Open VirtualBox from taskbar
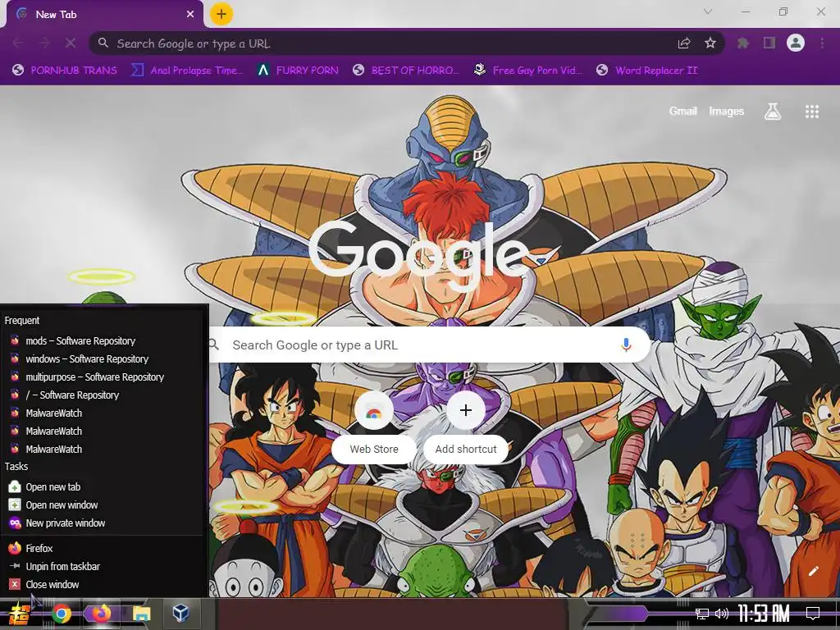Screen dimensions: 840x630 pos(180,613)
